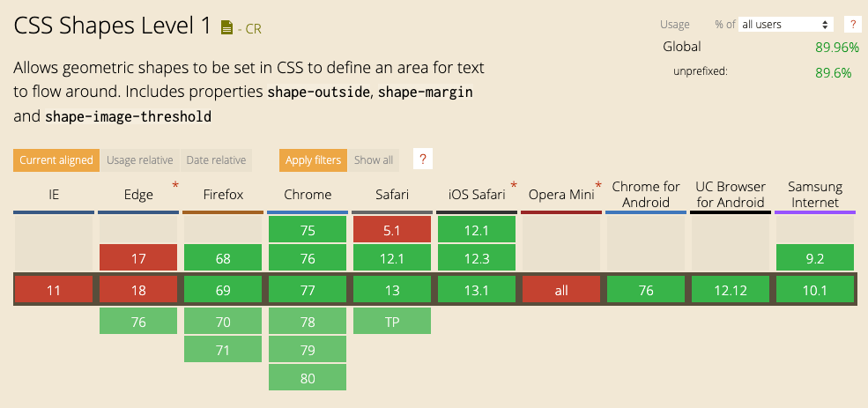This screenshot has width=868, height=408.
Task: Switch to Usage relative view
Action: tap(140, 159)
